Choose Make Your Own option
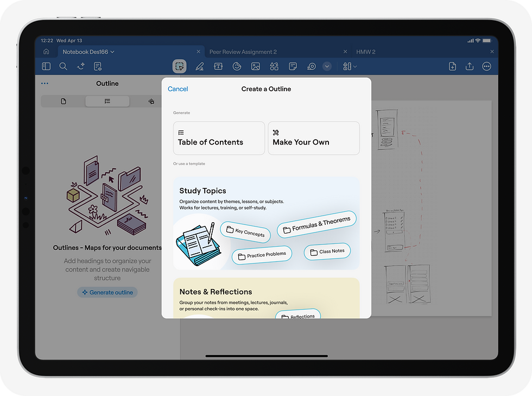The height and width of the screenshot is (396, 532). point(314,138)
